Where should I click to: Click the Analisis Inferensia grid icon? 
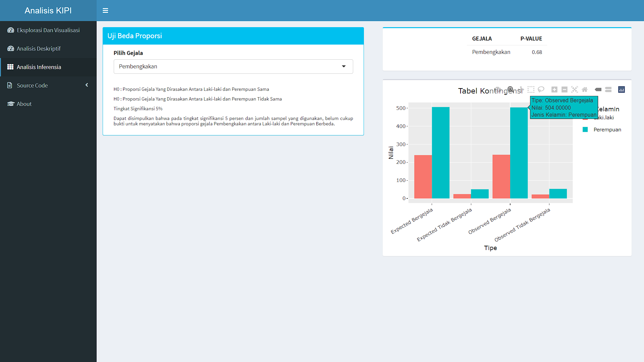tap(10, 67)
